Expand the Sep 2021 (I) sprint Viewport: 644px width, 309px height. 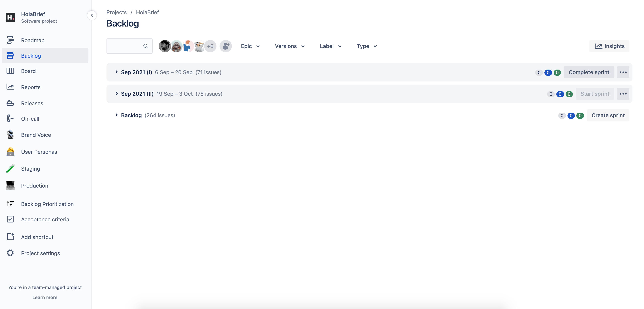pos(116,72)
